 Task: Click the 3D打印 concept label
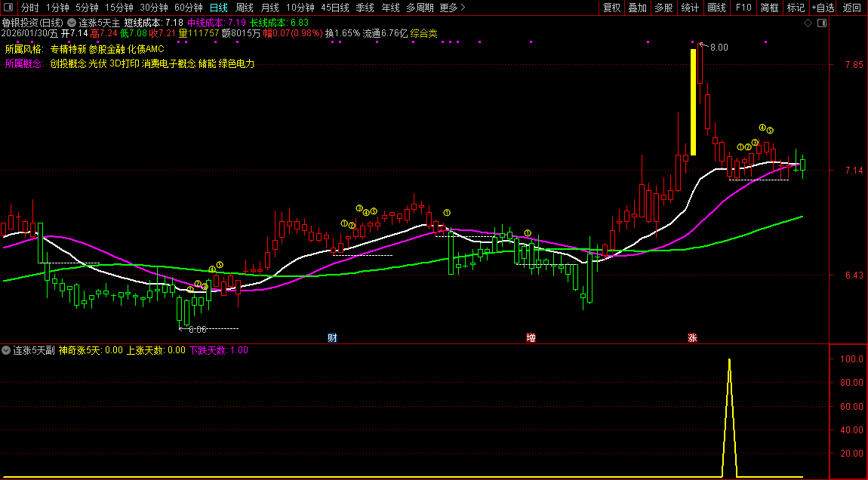pyautogui.click(x=124, y=63)
